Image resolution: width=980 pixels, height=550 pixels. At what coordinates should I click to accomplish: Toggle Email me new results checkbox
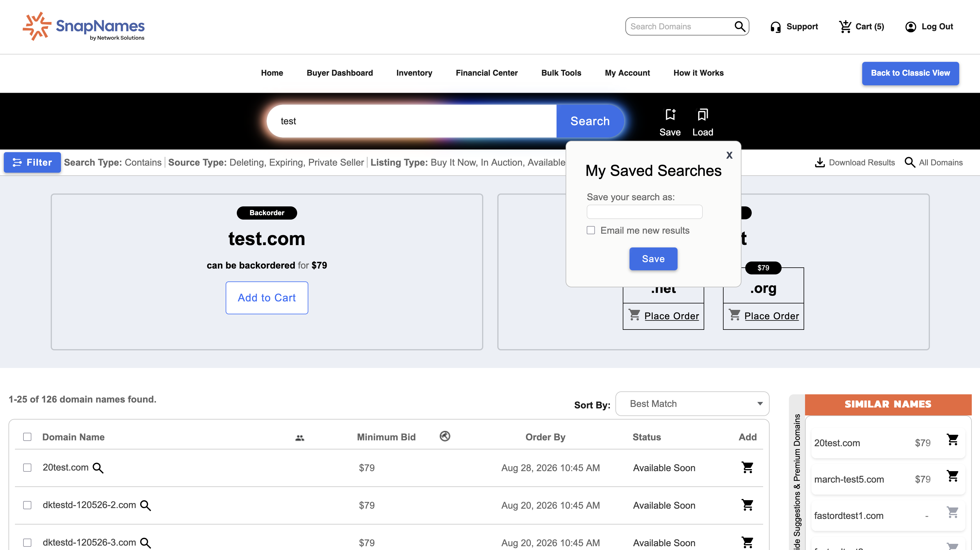pyautogui.click(x=591, y=230)
